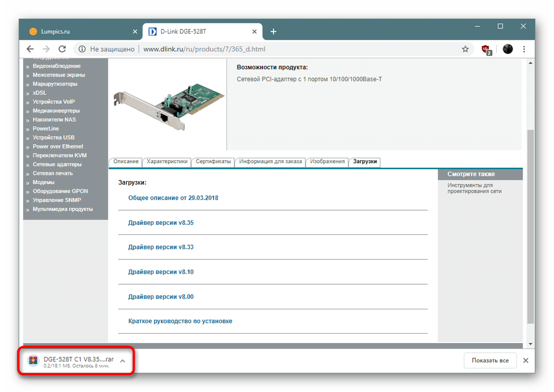Click the DGE-528T network card image
Viewport: 554px width, 392px height.
click(169, 107)
